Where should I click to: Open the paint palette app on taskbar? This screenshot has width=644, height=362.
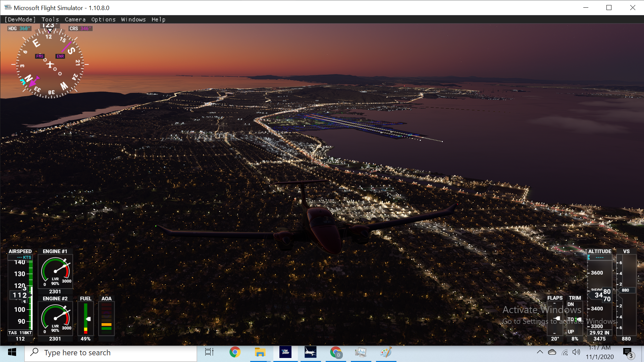coord(386,353)
